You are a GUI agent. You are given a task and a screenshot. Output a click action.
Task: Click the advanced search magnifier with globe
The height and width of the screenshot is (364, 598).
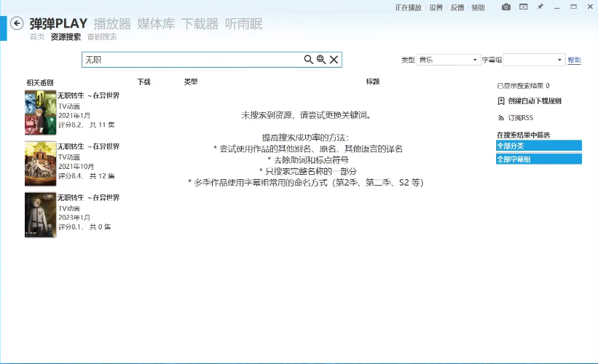321,60
